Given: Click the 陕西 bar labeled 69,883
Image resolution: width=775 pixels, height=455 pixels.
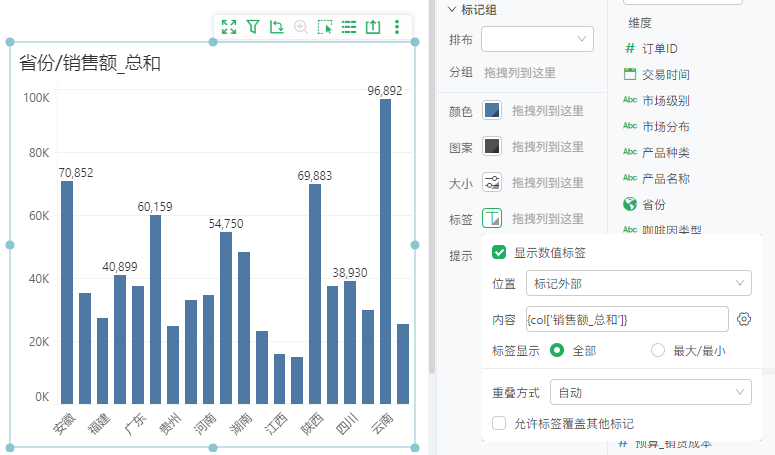Looking at the screenshot, I should tap(315, 294).
